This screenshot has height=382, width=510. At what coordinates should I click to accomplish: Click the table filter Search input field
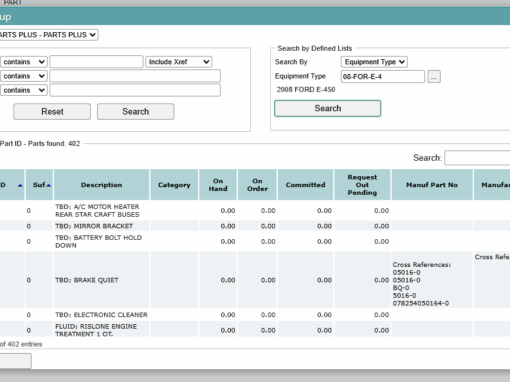477,158
